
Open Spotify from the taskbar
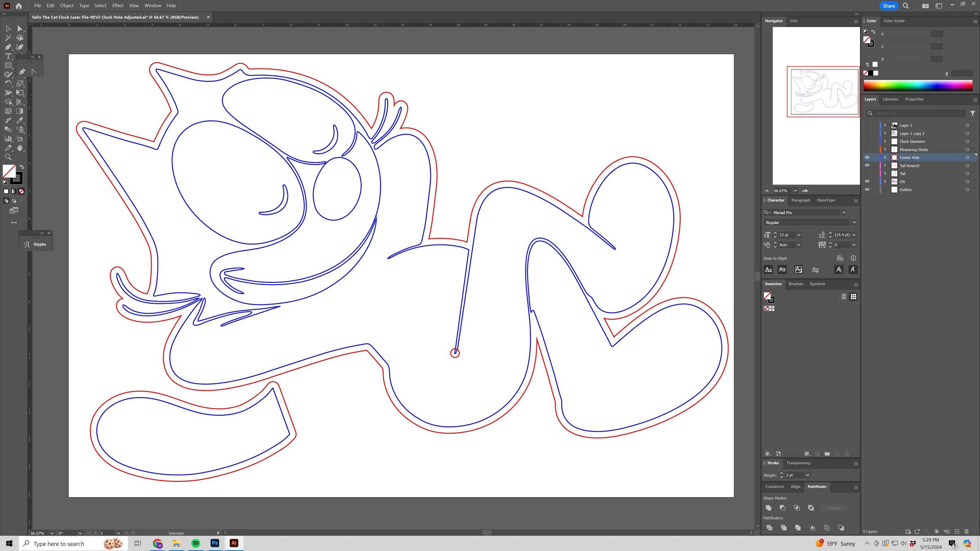tap(196, 543)
